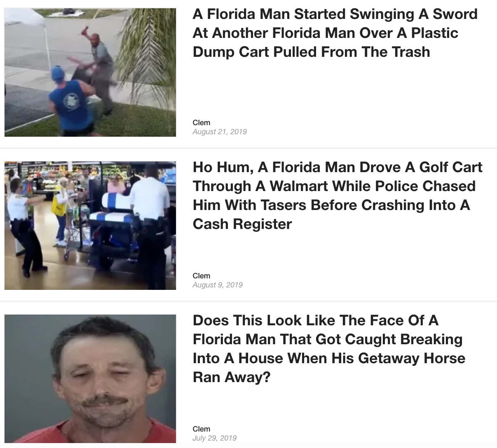
Task: Click author Clem on Walmart article
Action: point(202,276)
